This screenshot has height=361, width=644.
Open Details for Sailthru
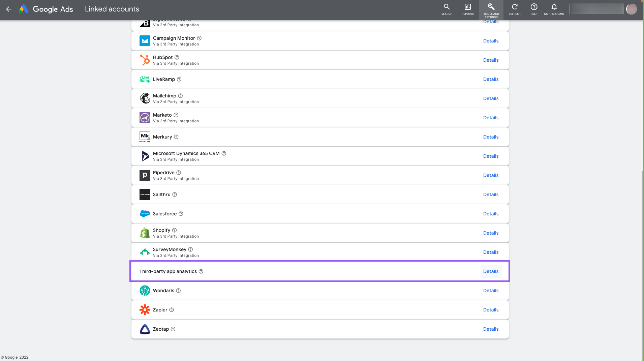click(x=491, y=194)
